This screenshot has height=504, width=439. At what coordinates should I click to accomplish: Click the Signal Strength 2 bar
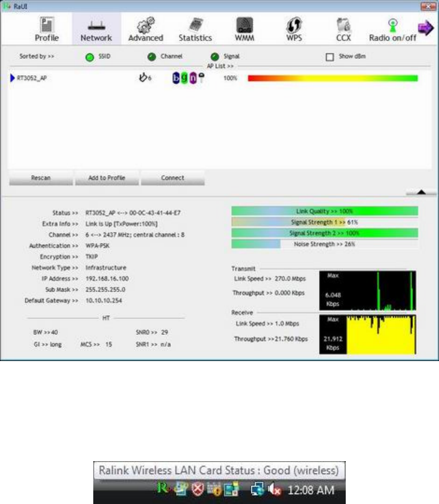pos(325,233)
